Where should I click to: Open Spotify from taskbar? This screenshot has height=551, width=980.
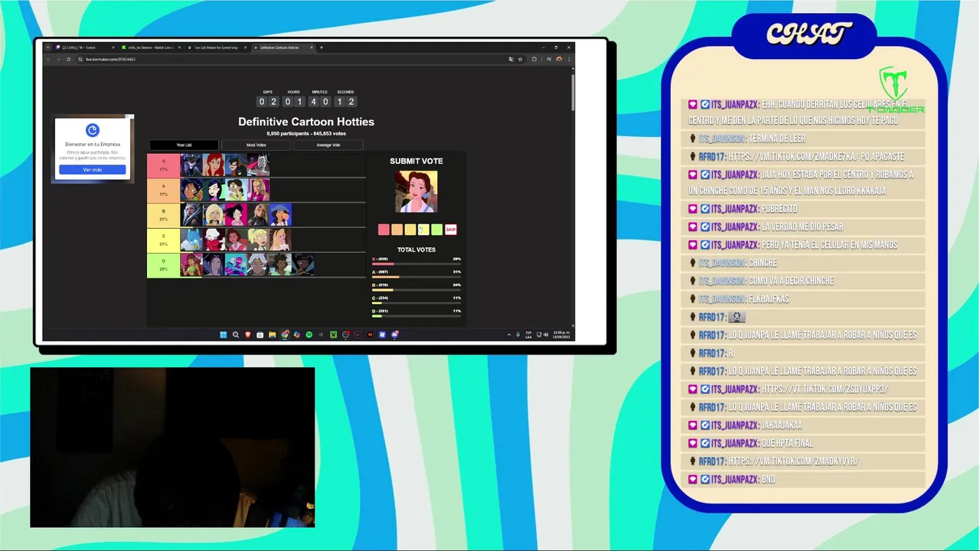click(x=309, y=334)
